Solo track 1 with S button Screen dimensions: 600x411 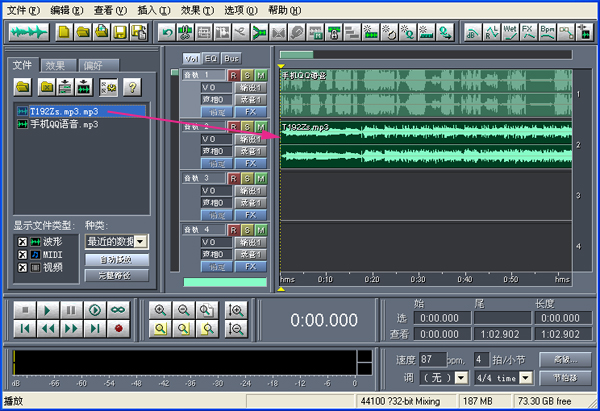coord(248,75)
